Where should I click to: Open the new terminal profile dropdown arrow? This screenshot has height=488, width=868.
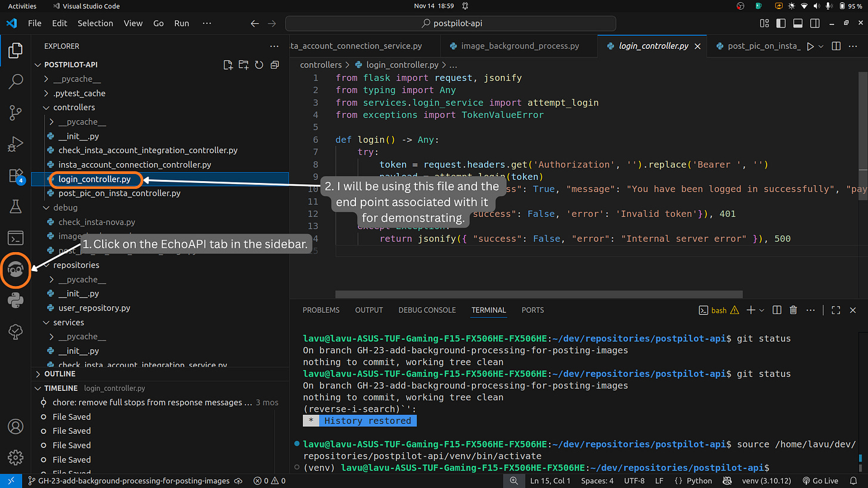pyautogui.click(x=762, y=310)
